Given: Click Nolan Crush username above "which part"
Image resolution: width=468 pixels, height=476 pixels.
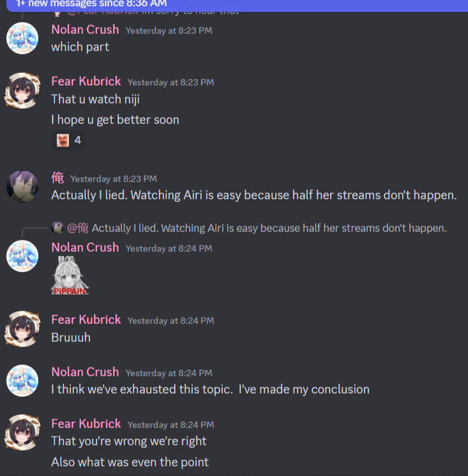Looking at the screenshot, I should (x=85, y=30).
